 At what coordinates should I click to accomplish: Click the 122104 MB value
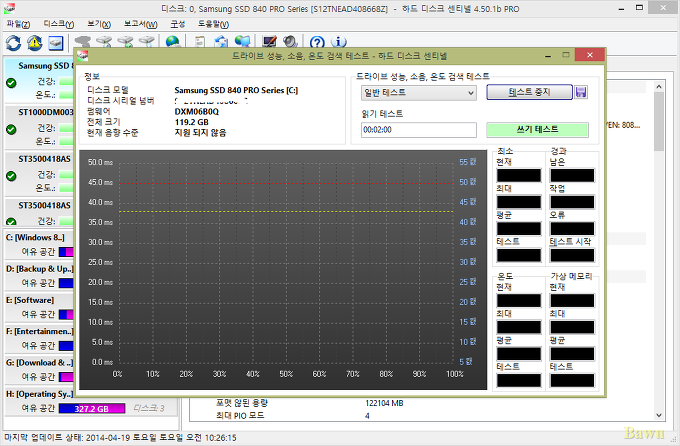pos(384,403)
